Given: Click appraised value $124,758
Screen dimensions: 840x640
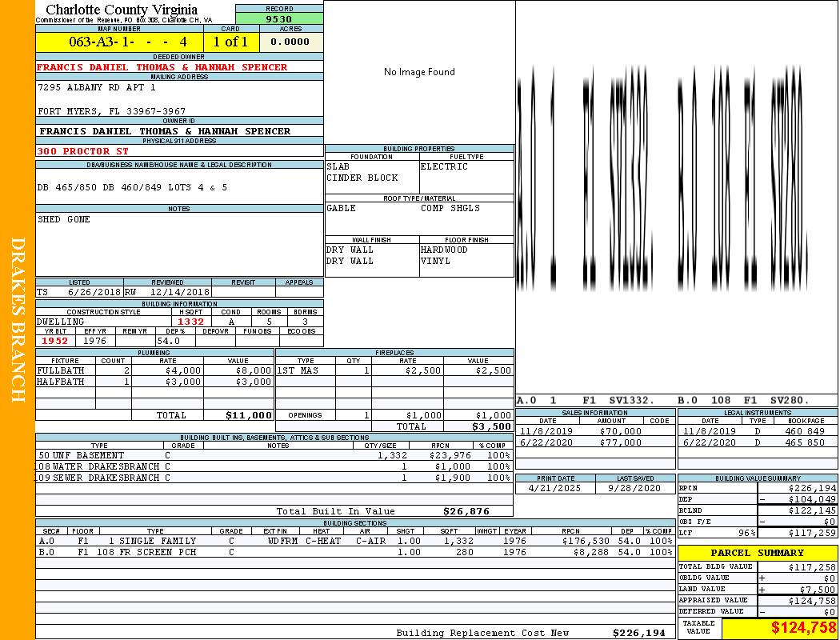Looking at the screenshot, I should click(812, 601).
